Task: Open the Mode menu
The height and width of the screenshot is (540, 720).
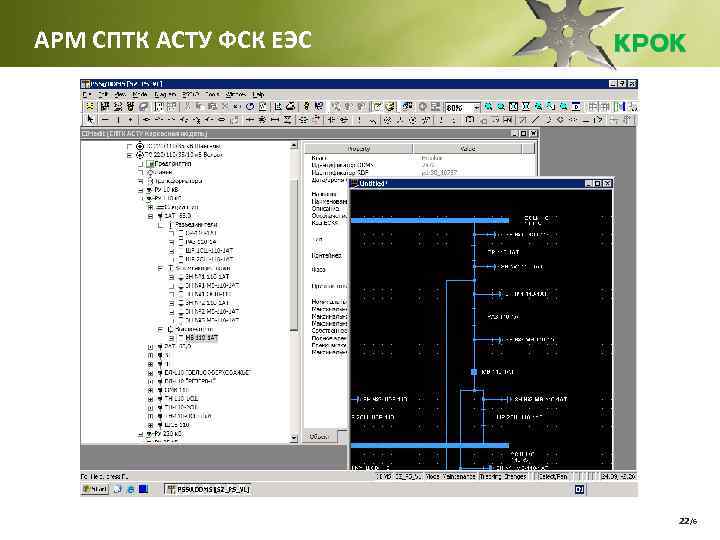Action: tap(140, 95)
